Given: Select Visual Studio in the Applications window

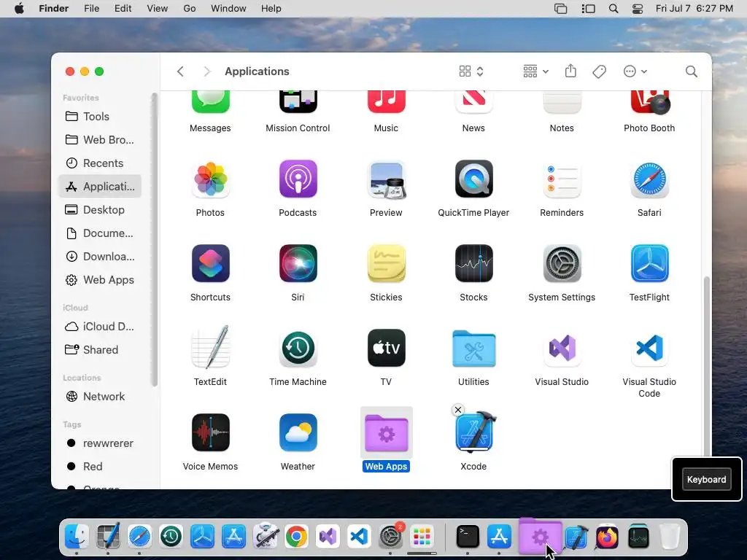Looking at the screenshot, I should (x=562, y=348).
